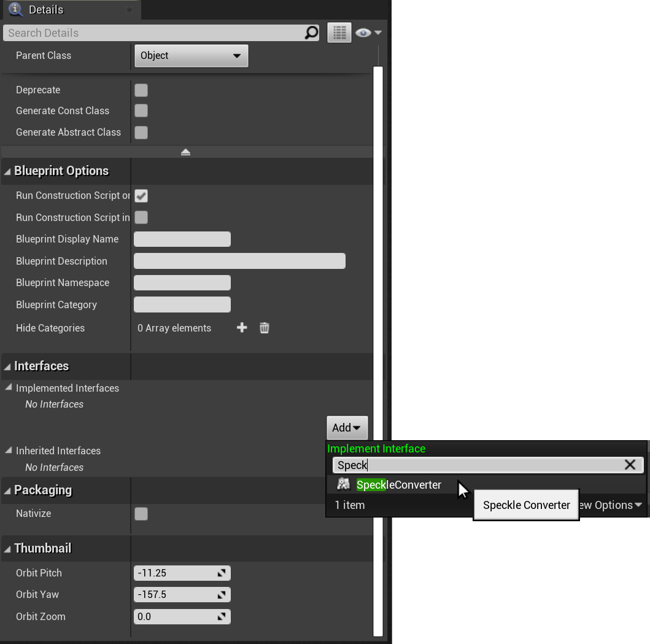This screenshot has height=644, width=650.
Task: Click the Blueprint Namespace field
Action: tap(182, 283)
